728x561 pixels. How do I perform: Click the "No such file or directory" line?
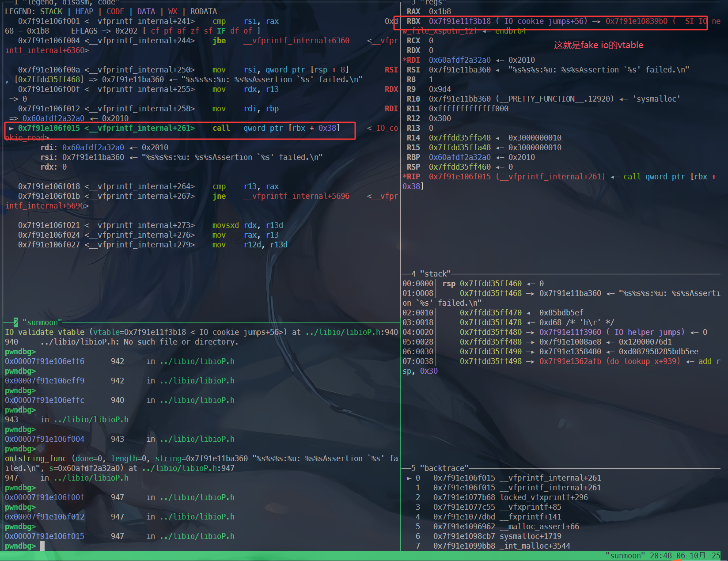coord(122,342)
